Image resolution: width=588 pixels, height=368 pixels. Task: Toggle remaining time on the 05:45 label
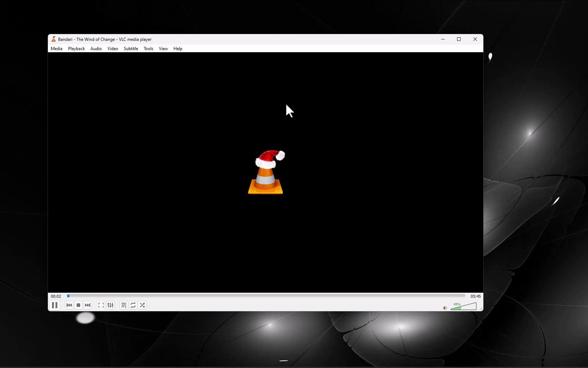(476, 296)
